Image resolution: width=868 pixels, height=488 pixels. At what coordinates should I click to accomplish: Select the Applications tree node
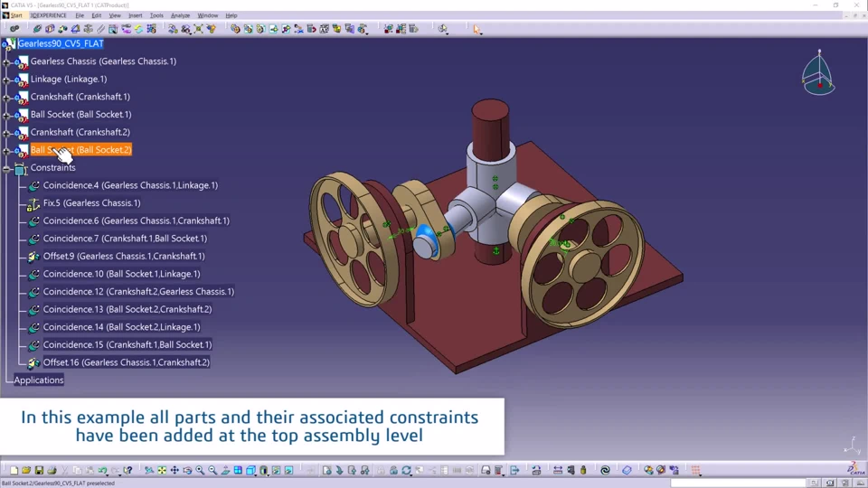coord(39,380)
